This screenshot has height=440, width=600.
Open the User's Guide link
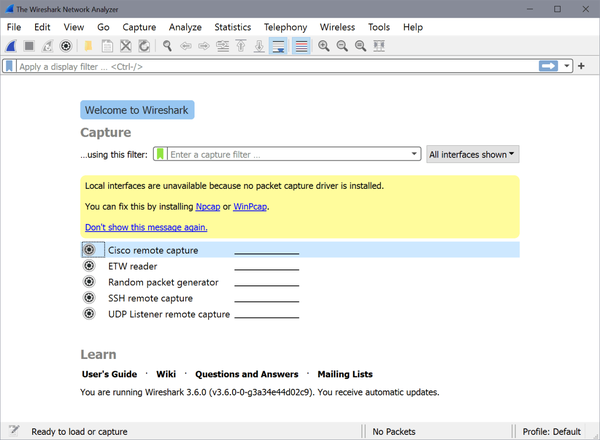(x=109, y=374)
